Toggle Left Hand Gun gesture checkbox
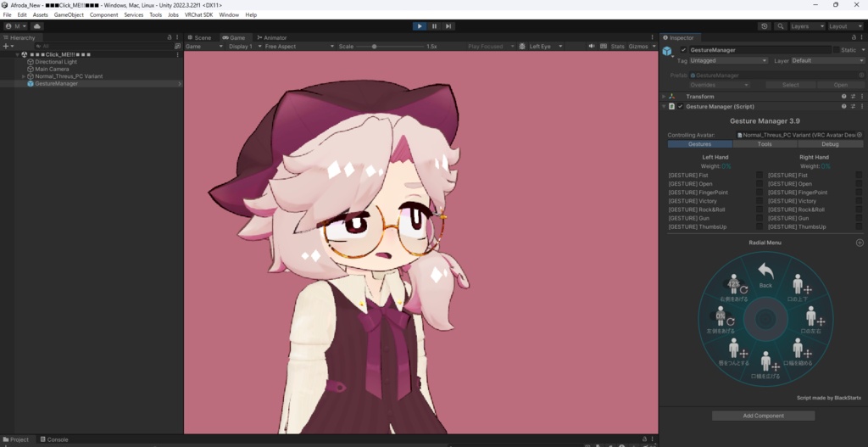This screenshot has height=447, width=868. (759, 218)
